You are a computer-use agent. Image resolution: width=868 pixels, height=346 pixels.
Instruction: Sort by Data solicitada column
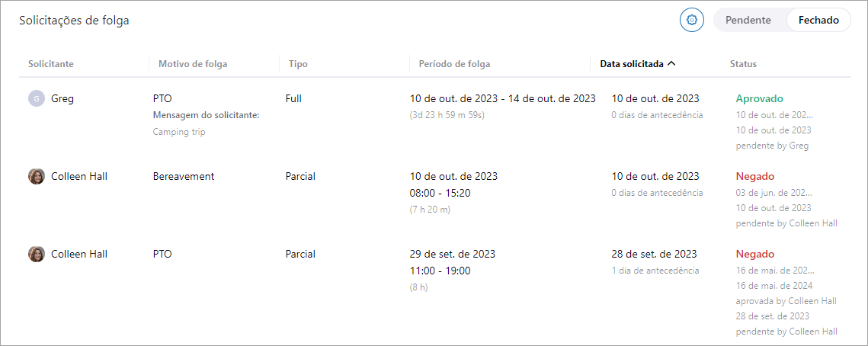coord(631,64)
